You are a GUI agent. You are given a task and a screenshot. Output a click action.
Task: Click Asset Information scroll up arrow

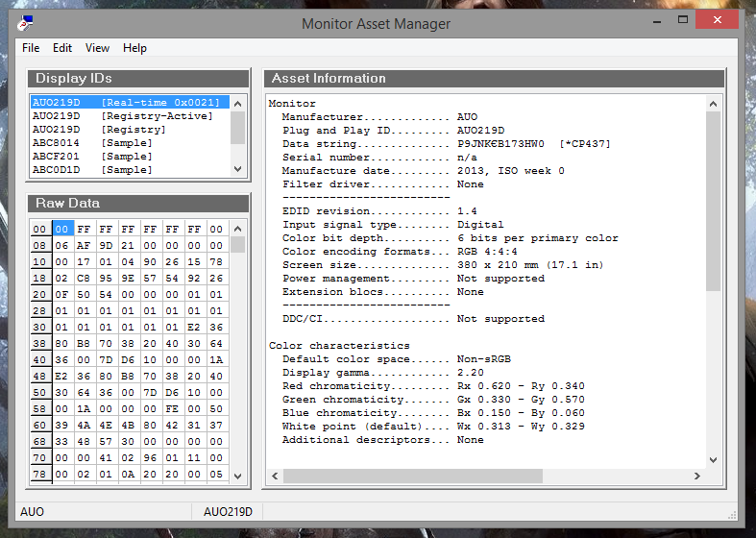(714, 104)
